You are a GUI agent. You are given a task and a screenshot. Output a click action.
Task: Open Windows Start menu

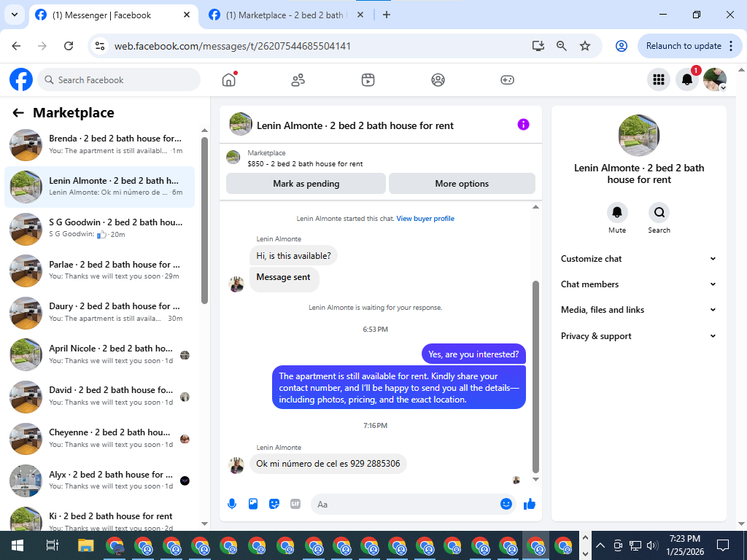[x=18, y=545]
